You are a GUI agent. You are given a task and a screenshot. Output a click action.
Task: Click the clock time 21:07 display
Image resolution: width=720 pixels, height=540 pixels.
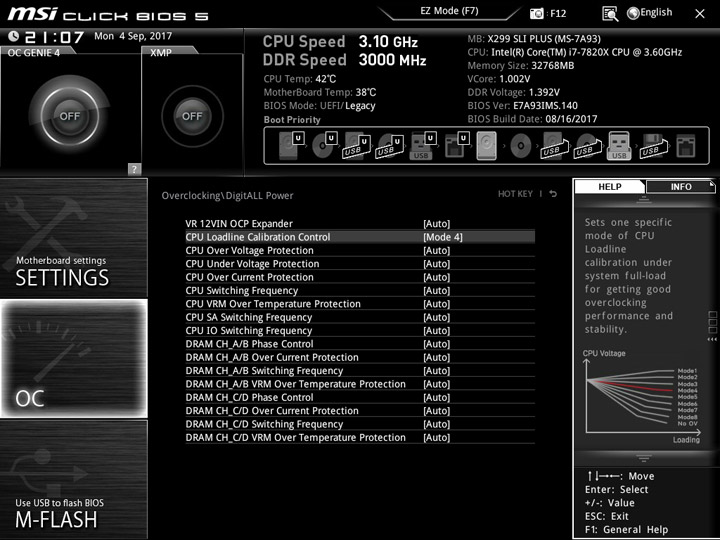(54, 37)
